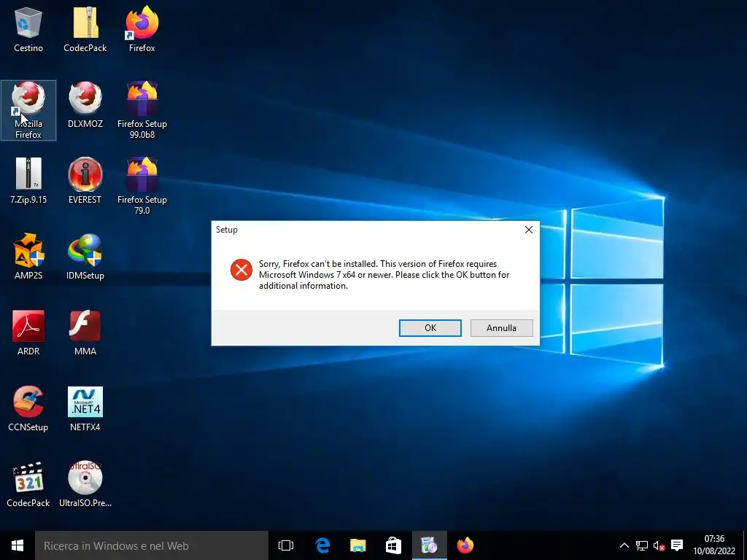The width and height of the screenshot is (747, 560).
Task: Select the CodecPack zip folder icon at the top of the desktop
Action: click(x=85, y=28)
